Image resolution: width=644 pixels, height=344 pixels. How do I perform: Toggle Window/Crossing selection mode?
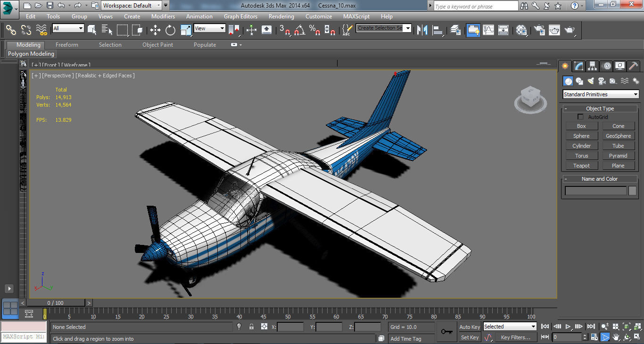[x=137, y=30]
